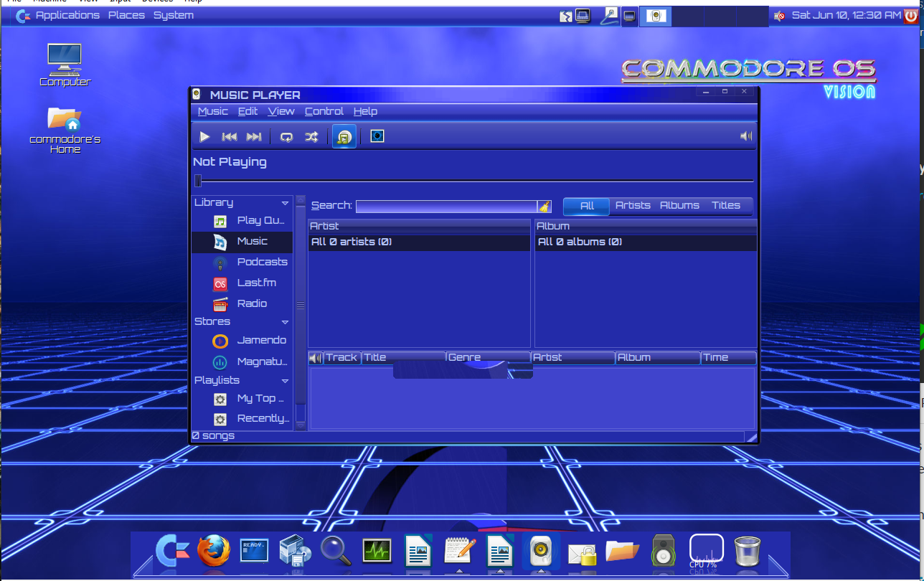The image size is (924, 581).
Task: Click the speaker column header in the track list
Action: [x=316, y=358]
